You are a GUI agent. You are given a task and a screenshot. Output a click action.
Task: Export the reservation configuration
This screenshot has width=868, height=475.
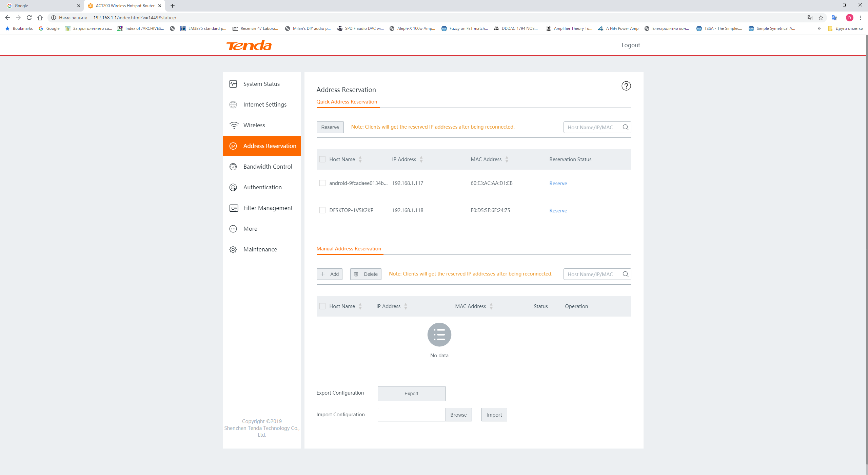[x=411, y=394]
